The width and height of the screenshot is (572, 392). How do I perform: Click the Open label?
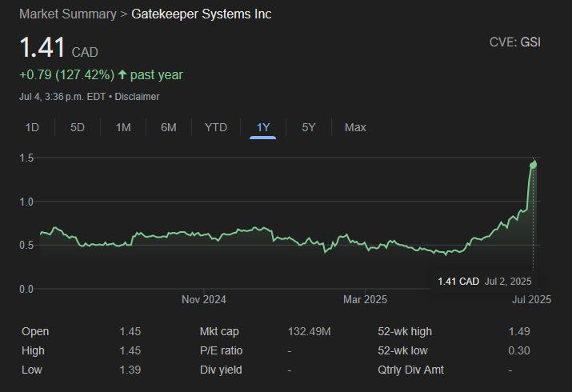click(35, 331)
